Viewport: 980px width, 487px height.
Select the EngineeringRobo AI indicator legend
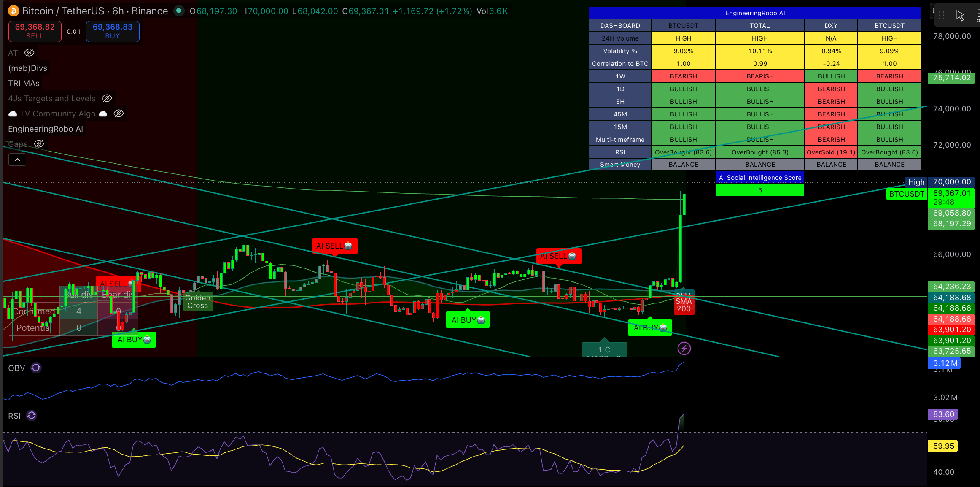[46, 129]
